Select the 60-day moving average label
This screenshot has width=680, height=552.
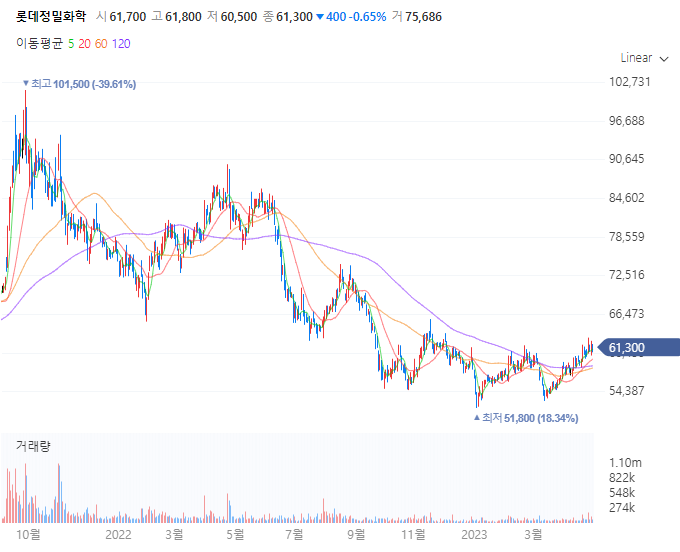point(101,44)
